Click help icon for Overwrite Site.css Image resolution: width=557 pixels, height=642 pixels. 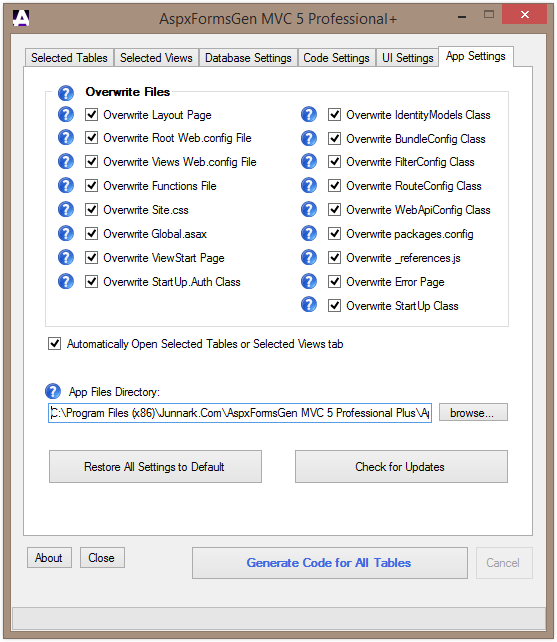click(x=66, y=209)
